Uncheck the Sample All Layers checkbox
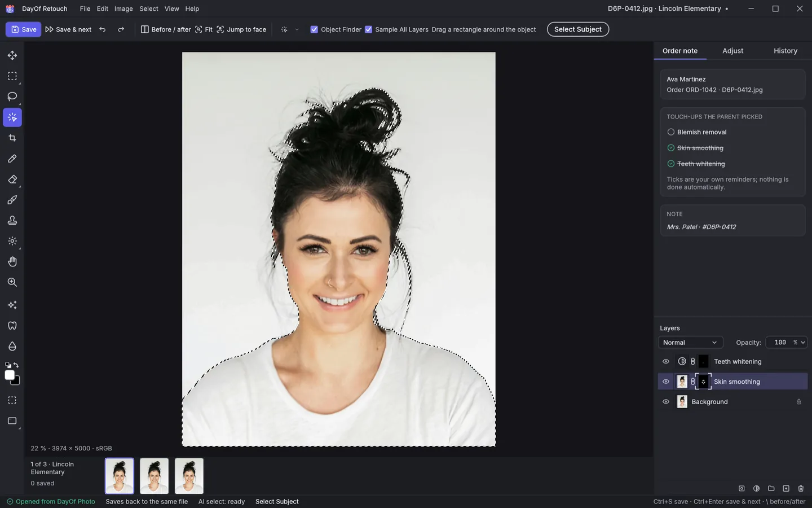The width and height of the screenshot is (812, 508). pyautogui.click(x=368, y=29)
